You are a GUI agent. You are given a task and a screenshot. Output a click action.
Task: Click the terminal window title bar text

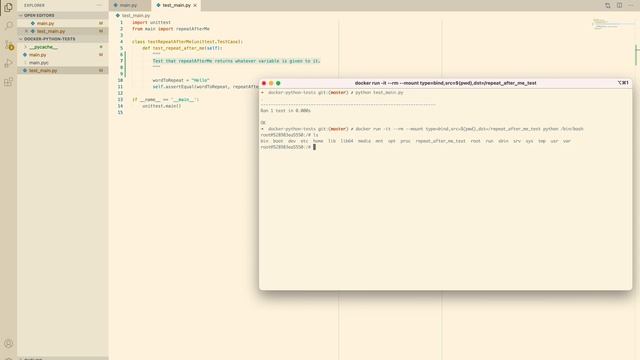click(445, 83)
